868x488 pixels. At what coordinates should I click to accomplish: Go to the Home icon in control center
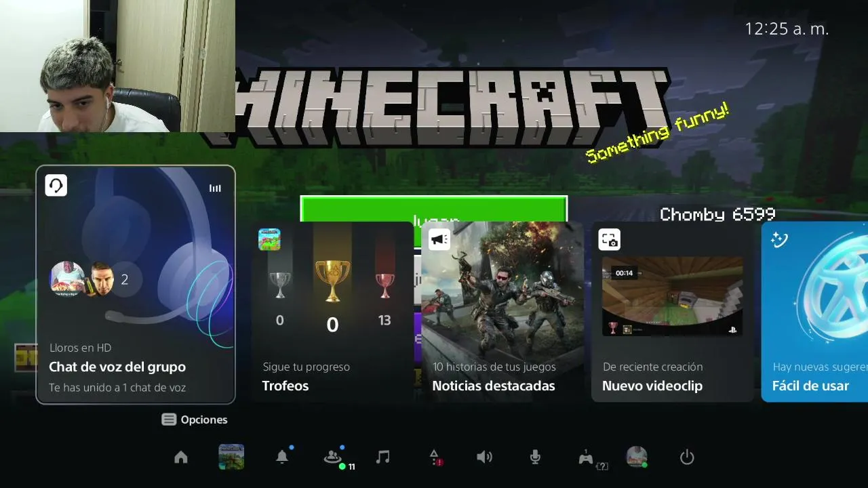[181, 457]
